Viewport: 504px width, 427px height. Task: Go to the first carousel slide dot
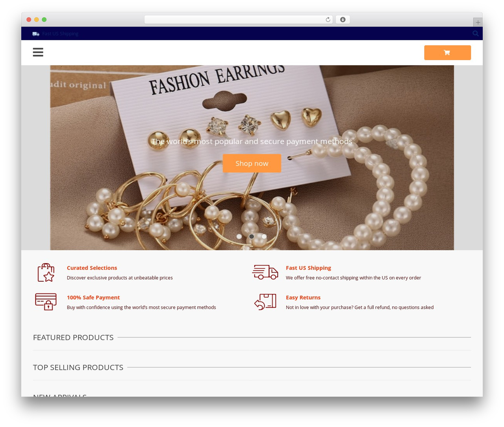pyautogui.click(x=239, y=236)
